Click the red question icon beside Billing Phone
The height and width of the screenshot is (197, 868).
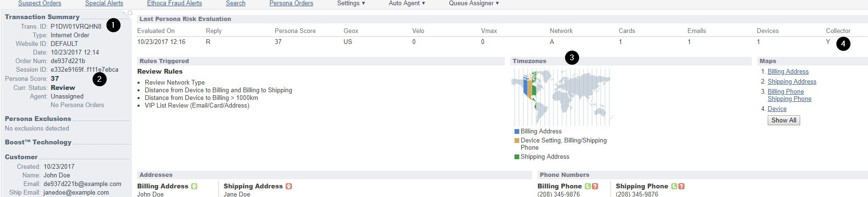[x=595, y=186]
